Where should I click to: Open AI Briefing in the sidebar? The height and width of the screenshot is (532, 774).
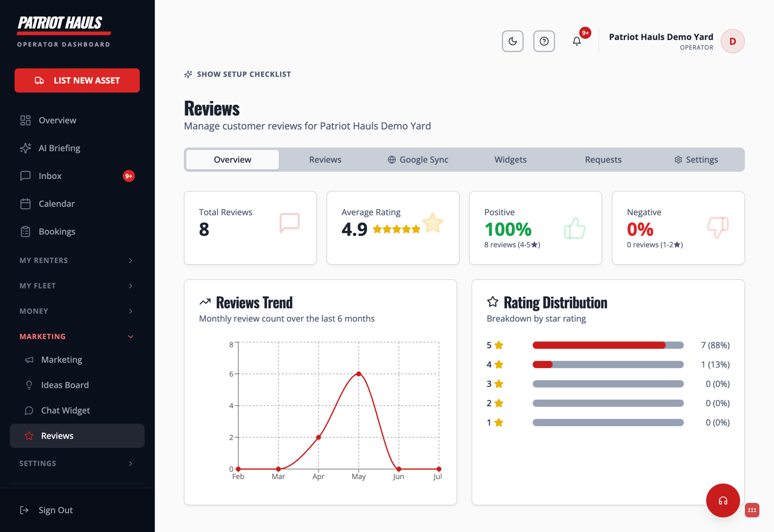pyautogui.click(x=77, y=148)
